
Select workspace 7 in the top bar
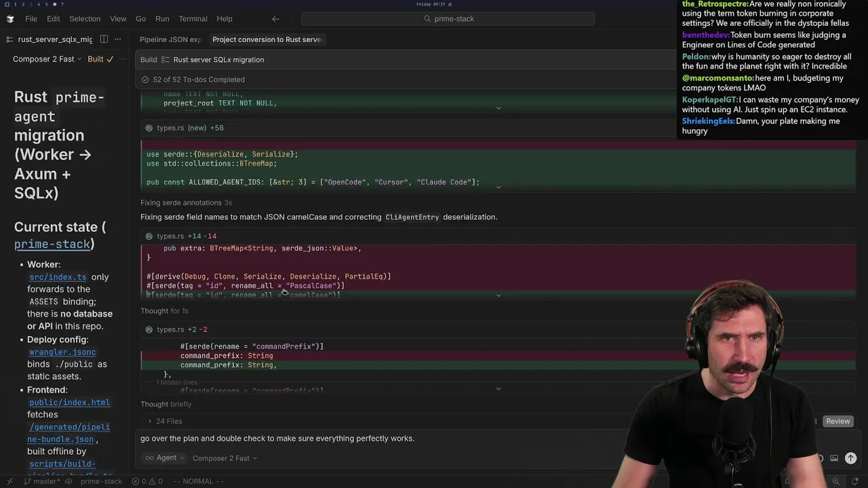pyautogui.click(x=62, y=4)
